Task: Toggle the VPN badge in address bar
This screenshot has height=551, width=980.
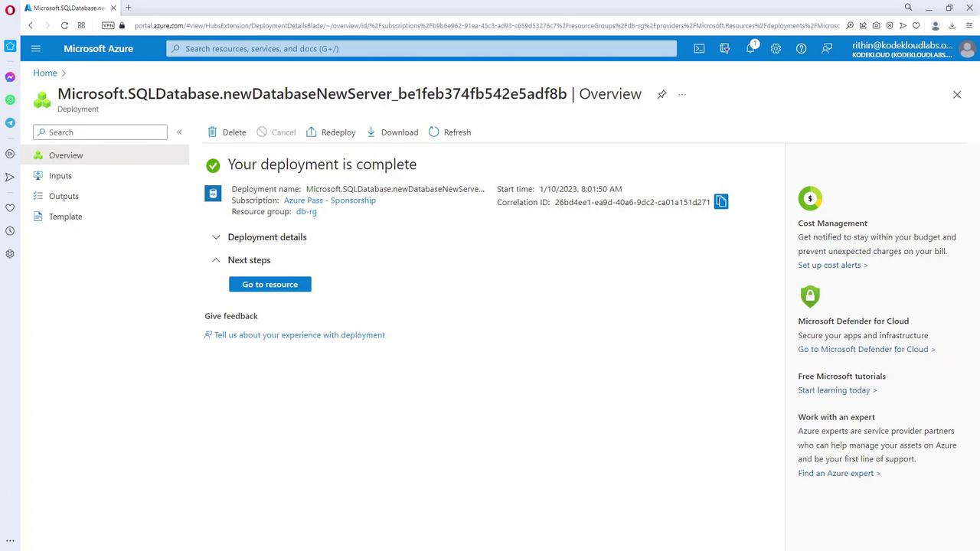Action: coord(108,25)
